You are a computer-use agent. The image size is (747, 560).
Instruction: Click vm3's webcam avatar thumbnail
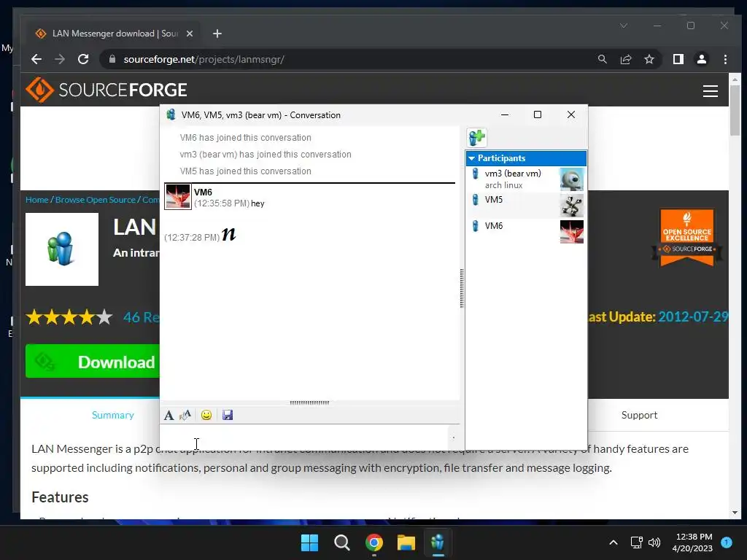click(x=572, y=179)
